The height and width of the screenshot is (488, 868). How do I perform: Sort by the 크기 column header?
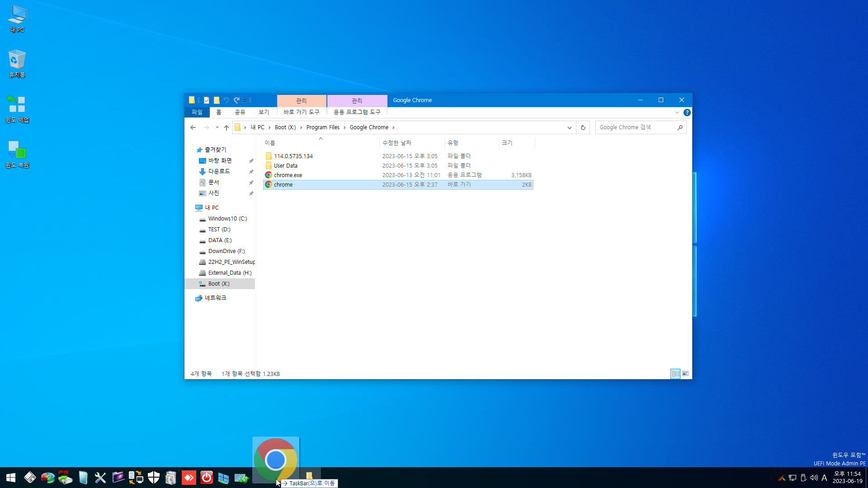click(517, 143)
